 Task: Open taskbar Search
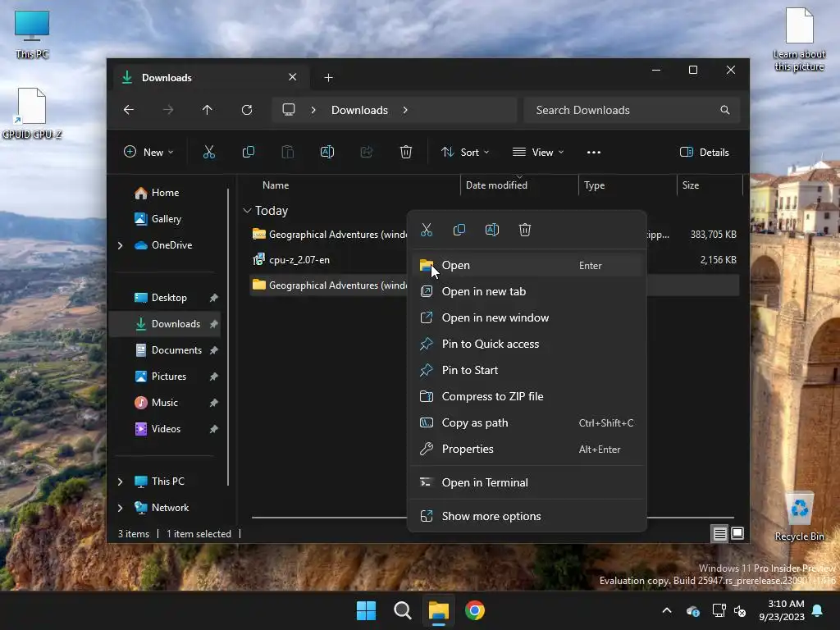(x=402, y=610)
